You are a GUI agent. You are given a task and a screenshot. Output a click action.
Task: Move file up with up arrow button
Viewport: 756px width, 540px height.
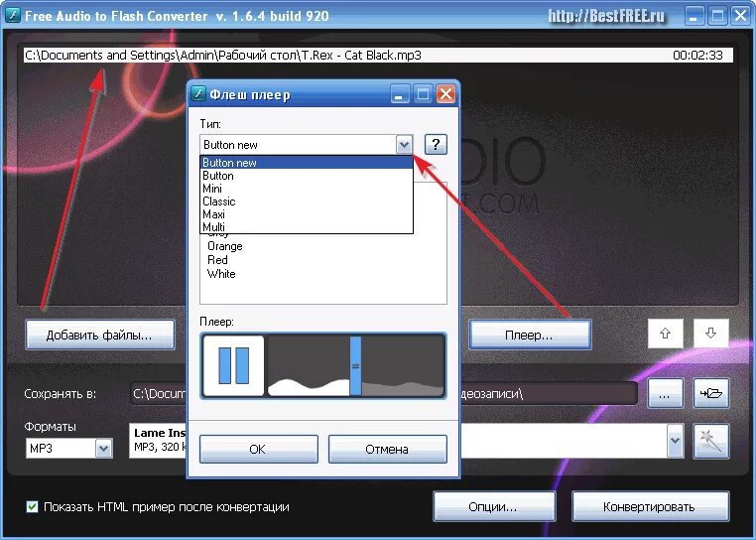[x=666, y=334]
